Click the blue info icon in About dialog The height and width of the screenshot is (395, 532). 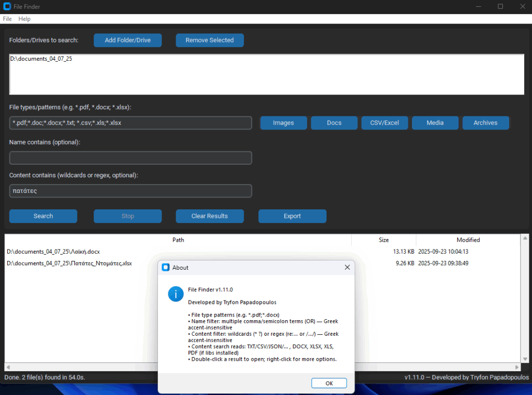click(176, 294)
